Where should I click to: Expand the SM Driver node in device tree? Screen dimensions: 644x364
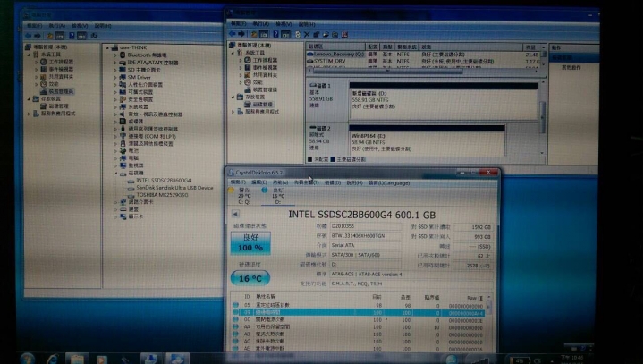tap(115, 77)
